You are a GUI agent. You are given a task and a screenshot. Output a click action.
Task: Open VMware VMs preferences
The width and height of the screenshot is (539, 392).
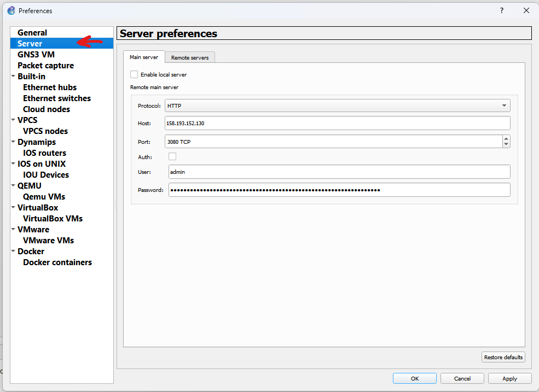[49, 241]
